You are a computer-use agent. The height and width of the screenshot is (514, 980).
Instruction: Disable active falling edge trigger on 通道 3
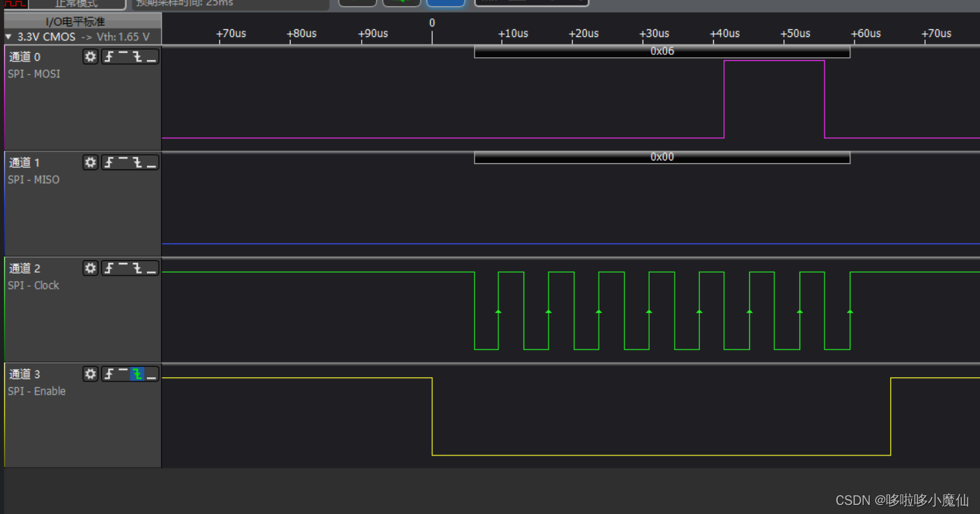pyautogui.click(x=137, y=375)
